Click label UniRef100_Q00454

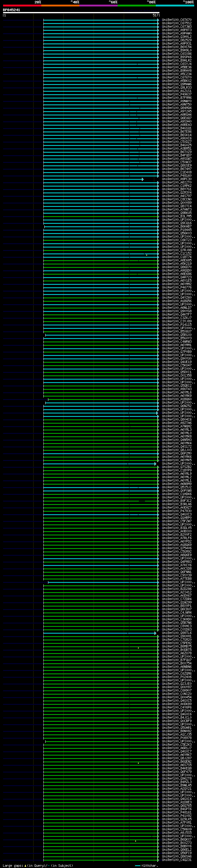(176, 697)
